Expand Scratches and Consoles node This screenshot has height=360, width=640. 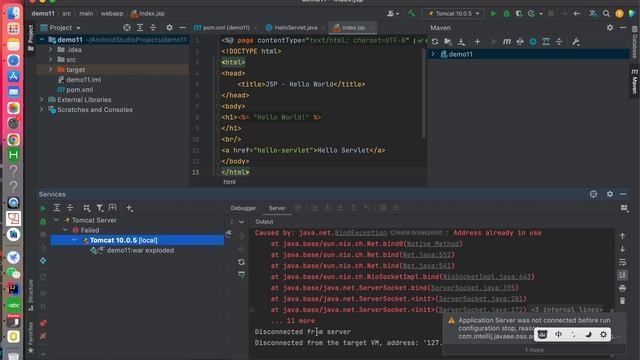[42, 110]
